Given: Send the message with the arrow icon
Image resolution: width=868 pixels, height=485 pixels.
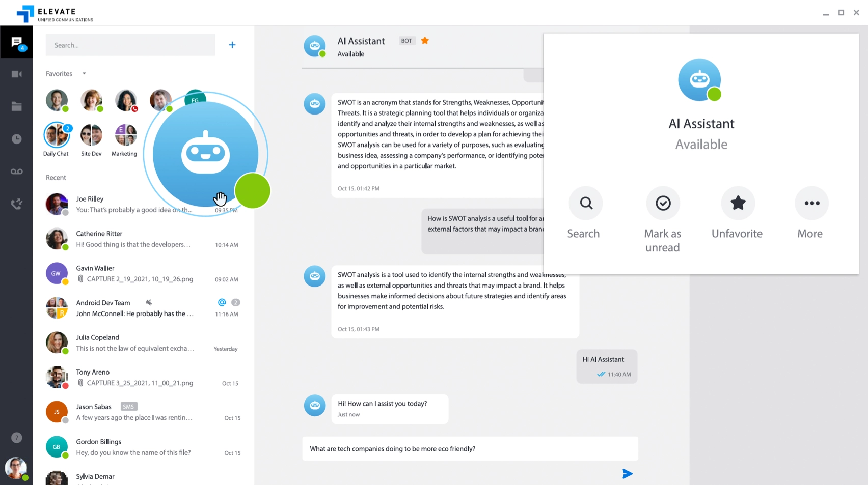Looking at the screenshot, I should click(627, 474).
